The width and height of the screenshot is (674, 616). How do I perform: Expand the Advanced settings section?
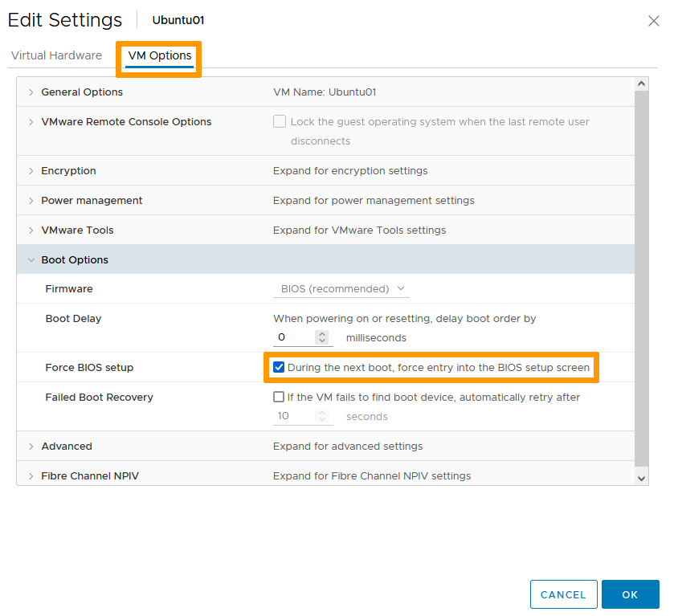point(31,447)
